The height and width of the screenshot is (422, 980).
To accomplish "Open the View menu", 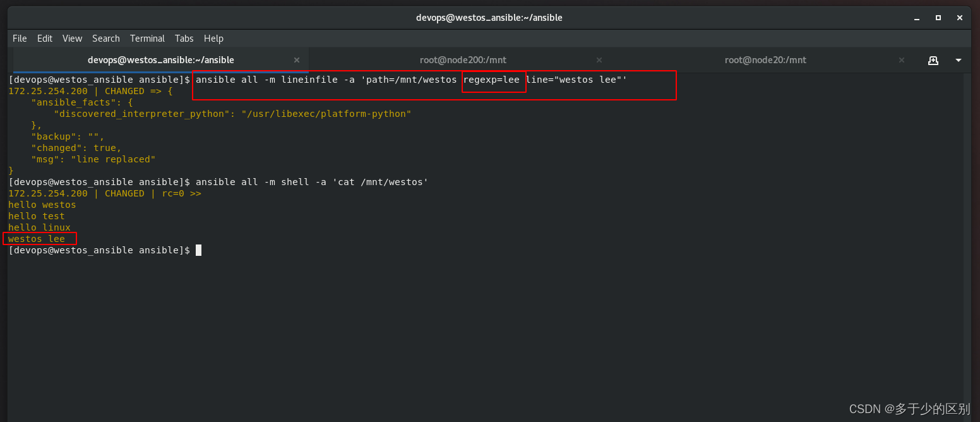I will (72, 39).
